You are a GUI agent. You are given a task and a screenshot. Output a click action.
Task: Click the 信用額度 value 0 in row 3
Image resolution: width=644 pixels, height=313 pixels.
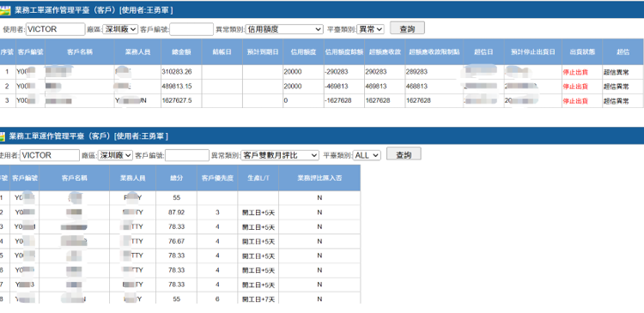pyautogui.click(x=286, y=101)
